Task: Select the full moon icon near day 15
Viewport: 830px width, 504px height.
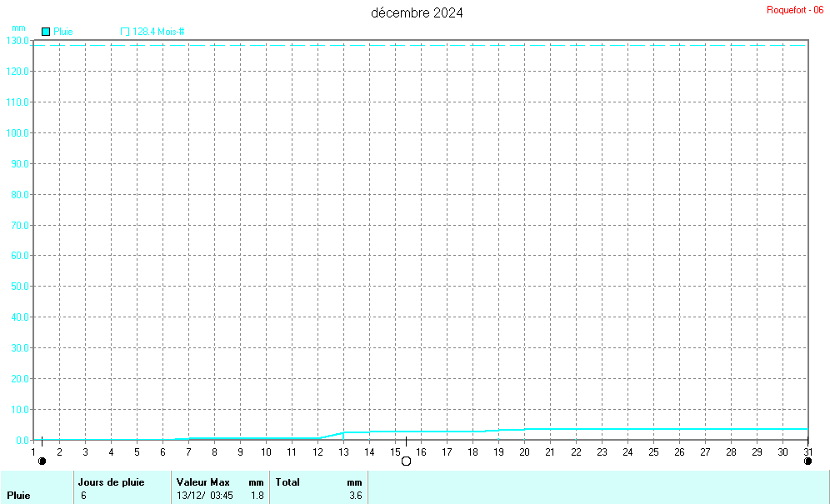Action: point(406,462)
